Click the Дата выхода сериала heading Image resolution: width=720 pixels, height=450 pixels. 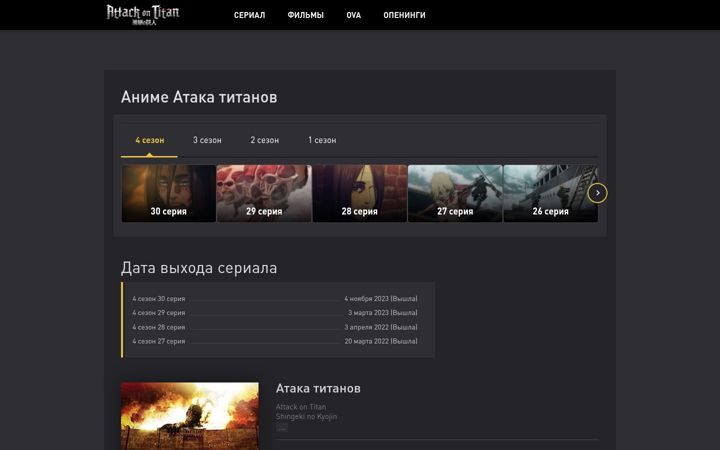pos(199,268)
